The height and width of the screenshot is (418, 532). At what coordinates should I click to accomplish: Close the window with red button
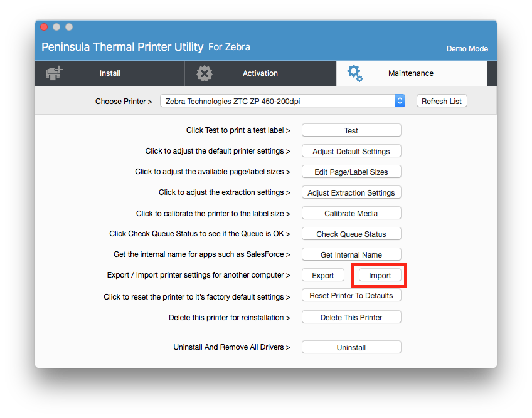(44, 27)
